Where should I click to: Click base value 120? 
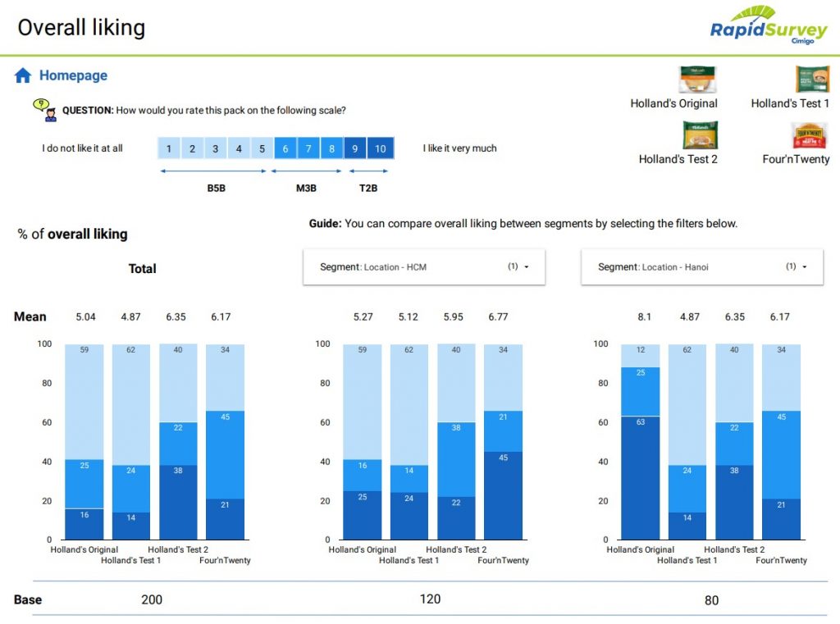(x=430, y=599)
